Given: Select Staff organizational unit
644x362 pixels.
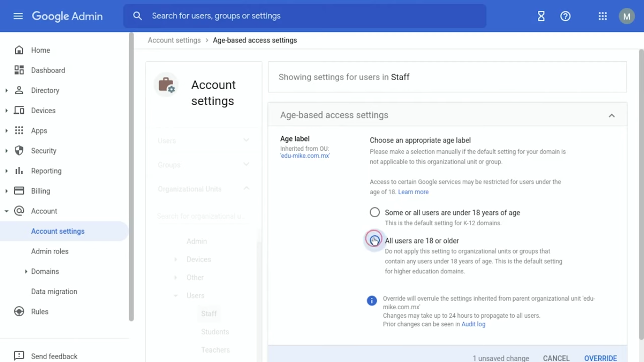Looking at the screenshot, I should pos(209,313).
